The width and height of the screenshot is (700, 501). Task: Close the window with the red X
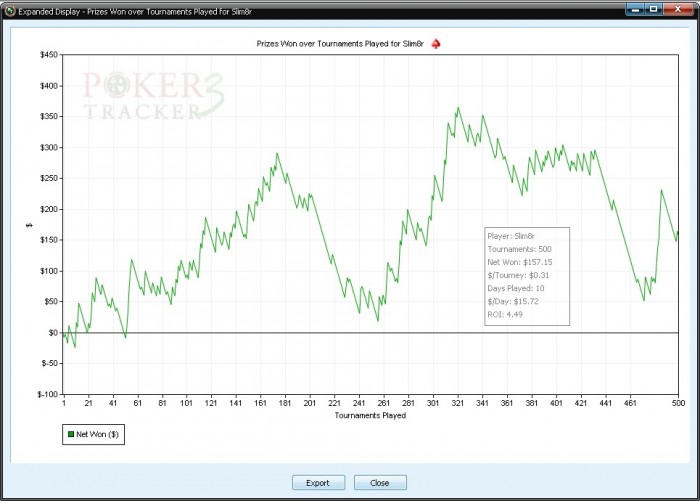pyautogui.click(x=678, y=8)
